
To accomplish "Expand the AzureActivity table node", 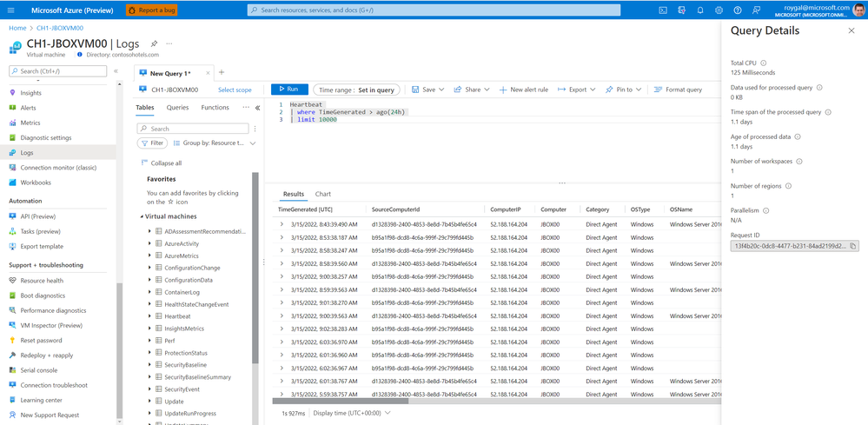I will (150, 243).
